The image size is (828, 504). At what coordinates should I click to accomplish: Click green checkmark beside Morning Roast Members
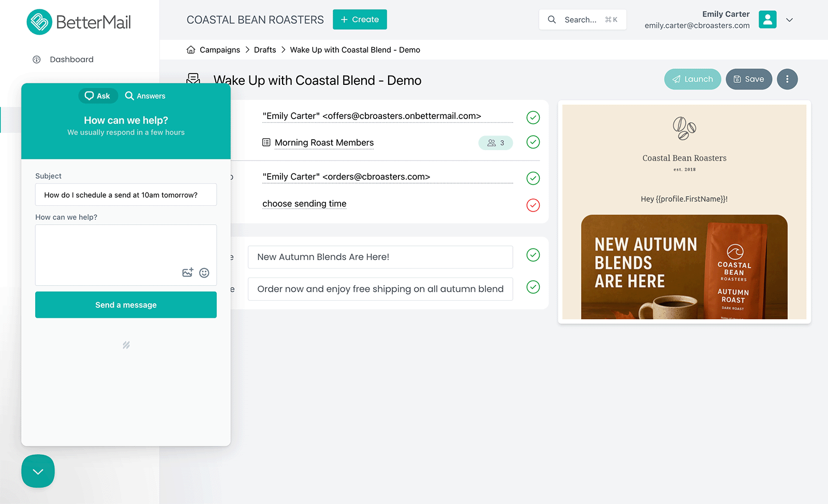click(533, 142)
